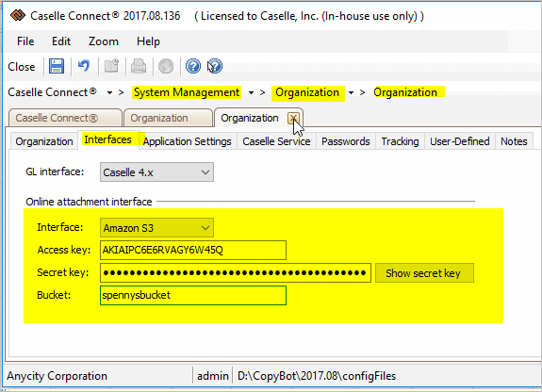Expand the System Management breadcrumb arrow
Screen dimensions: 542x392
252,92
